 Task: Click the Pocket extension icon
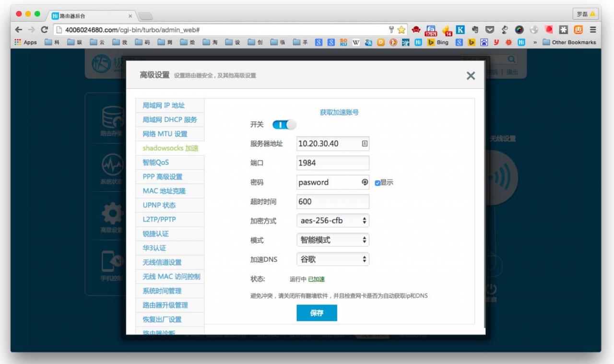point(490,30)
